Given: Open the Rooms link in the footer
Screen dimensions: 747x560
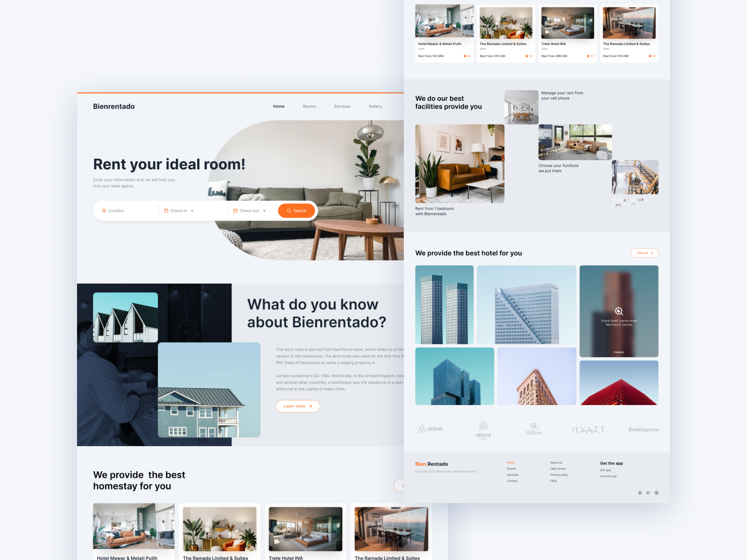Looking at the screenshot, I should (x=512, y=469).
